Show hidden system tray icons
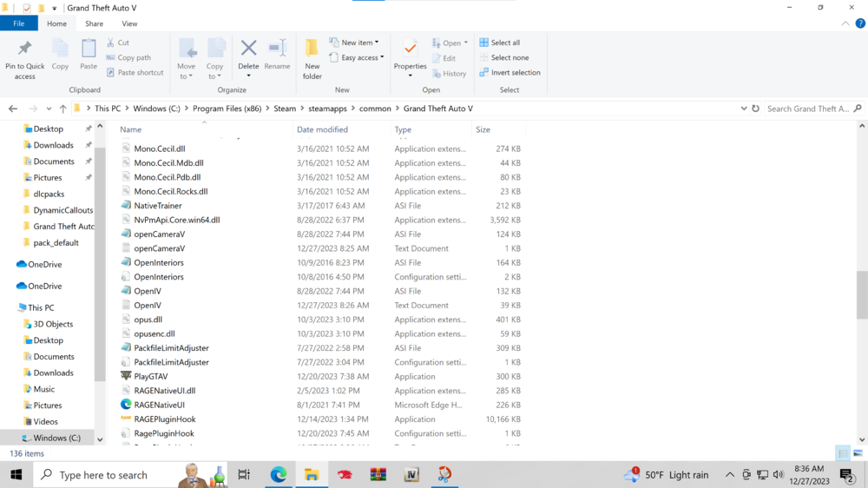The image size is (868, 488). [730, 475]
